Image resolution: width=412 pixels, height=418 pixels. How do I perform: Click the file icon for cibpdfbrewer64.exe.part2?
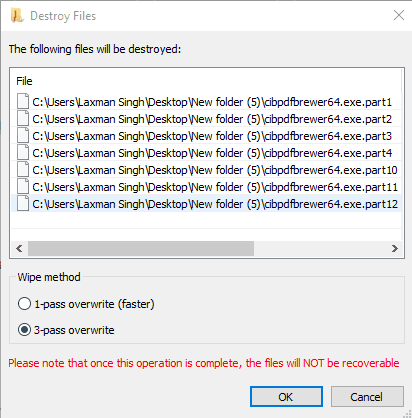(23, 119)
